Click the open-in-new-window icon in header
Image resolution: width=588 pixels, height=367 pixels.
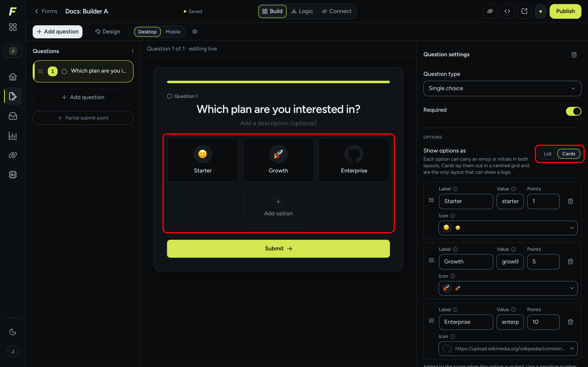524,11
